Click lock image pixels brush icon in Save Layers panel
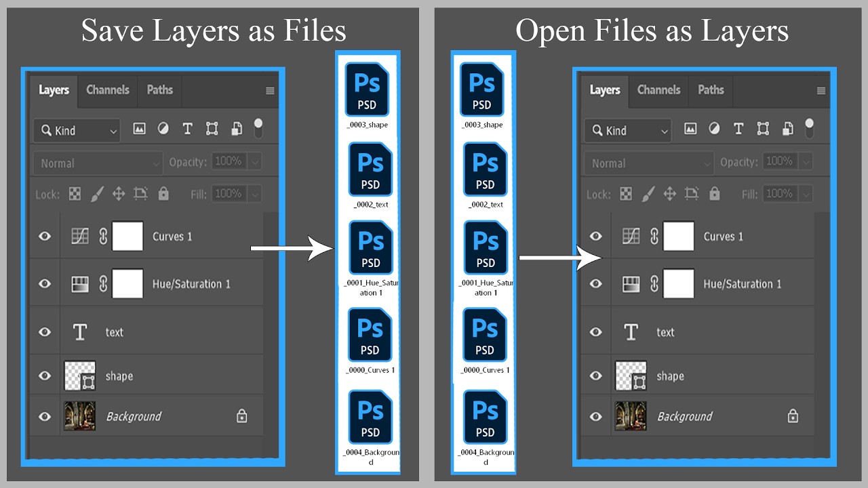Screen dimensions: 868x488 click(97, 195)
